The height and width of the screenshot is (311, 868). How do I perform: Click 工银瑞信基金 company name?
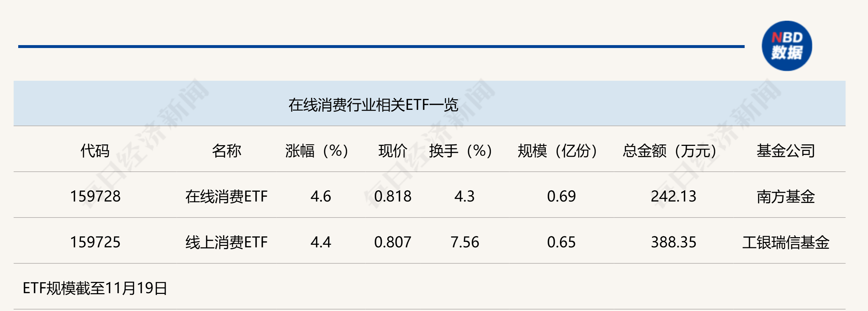[786, 242]
